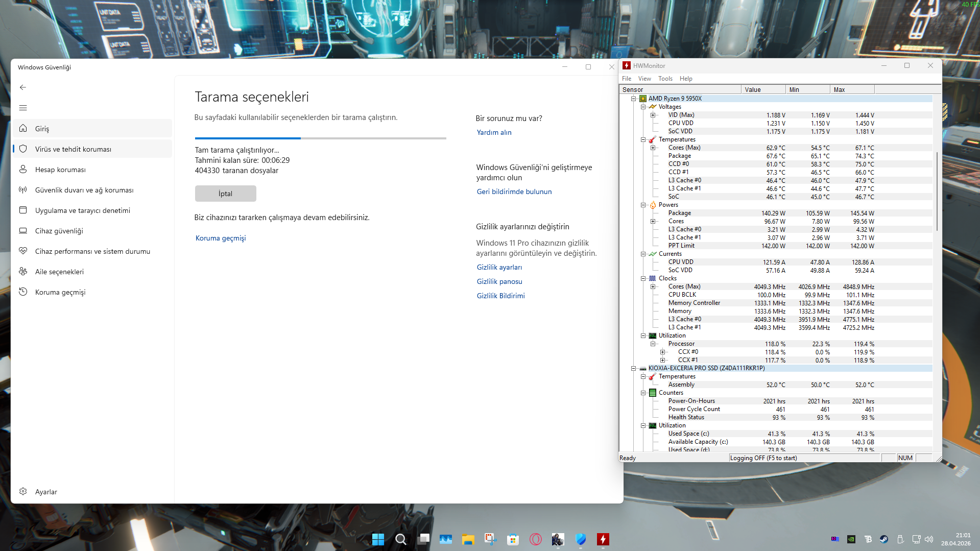Viewport: 980px width, 551px height.
Task: Collapse the AMD Ryzen 9 5950X tree node
Action: pos(634,99)
